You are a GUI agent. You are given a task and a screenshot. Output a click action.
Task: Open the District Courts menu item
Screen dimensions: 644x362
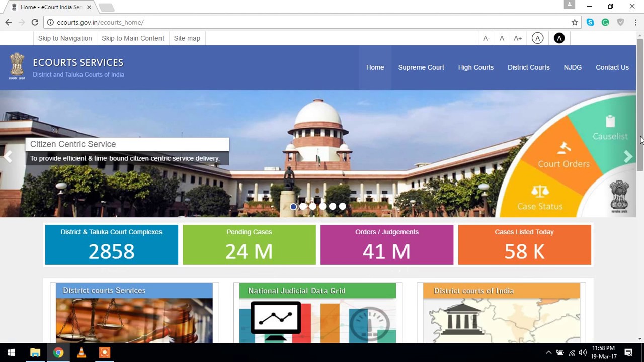coord(528,67)
